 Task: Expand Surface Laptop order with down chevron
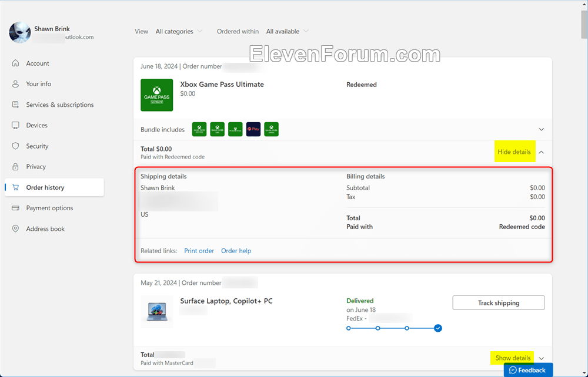coord(541,358)
